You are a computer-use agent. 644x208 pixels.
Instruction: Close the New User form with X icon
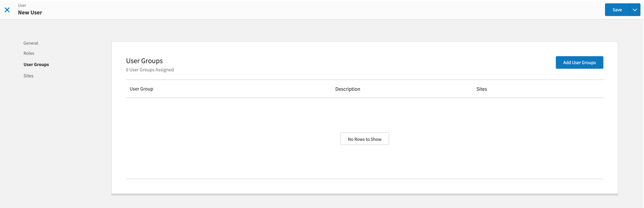coord(7,10)
